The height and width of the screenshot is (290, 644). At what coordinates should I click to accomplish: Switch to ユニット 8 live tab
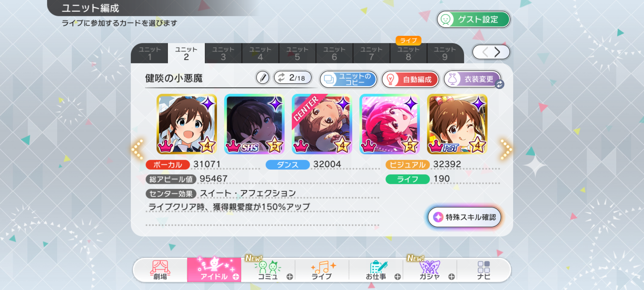[x=408, y=53]
